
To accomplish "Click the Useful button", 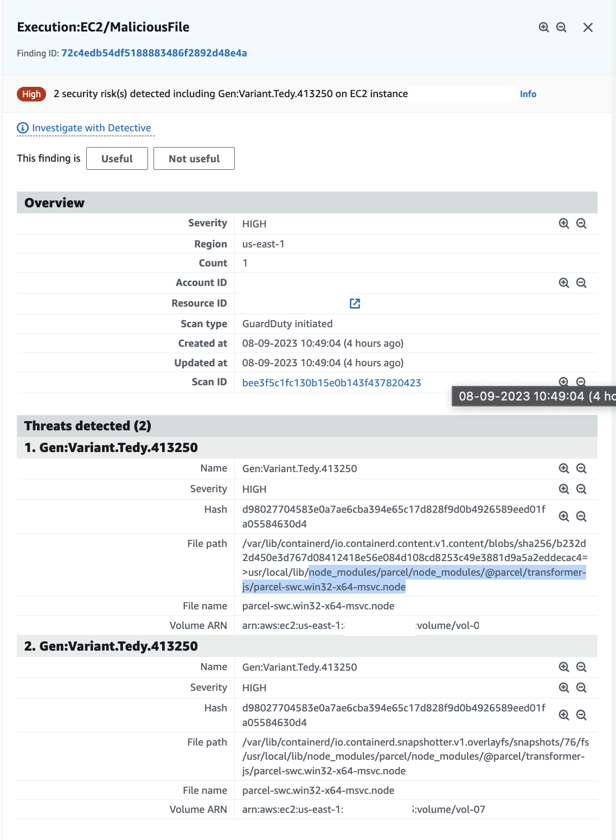I will click(x=117, y=158).
